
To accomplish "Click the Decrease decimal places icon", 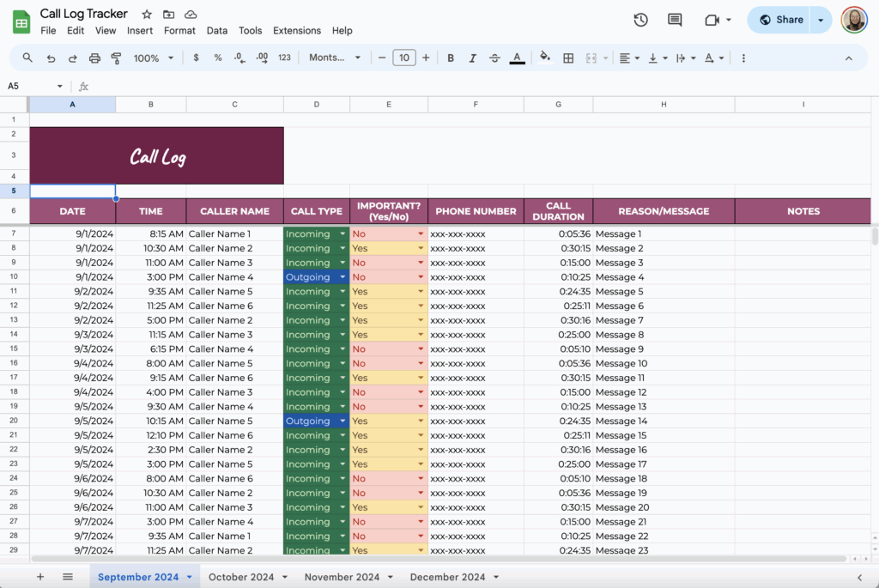I will 239,58.
